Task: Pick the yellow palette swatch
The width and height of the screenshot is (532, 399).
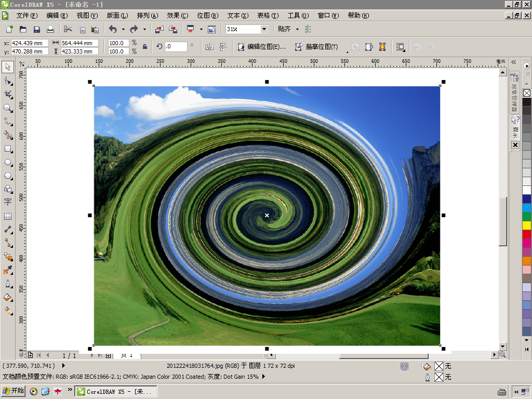Action: [527, 225]
